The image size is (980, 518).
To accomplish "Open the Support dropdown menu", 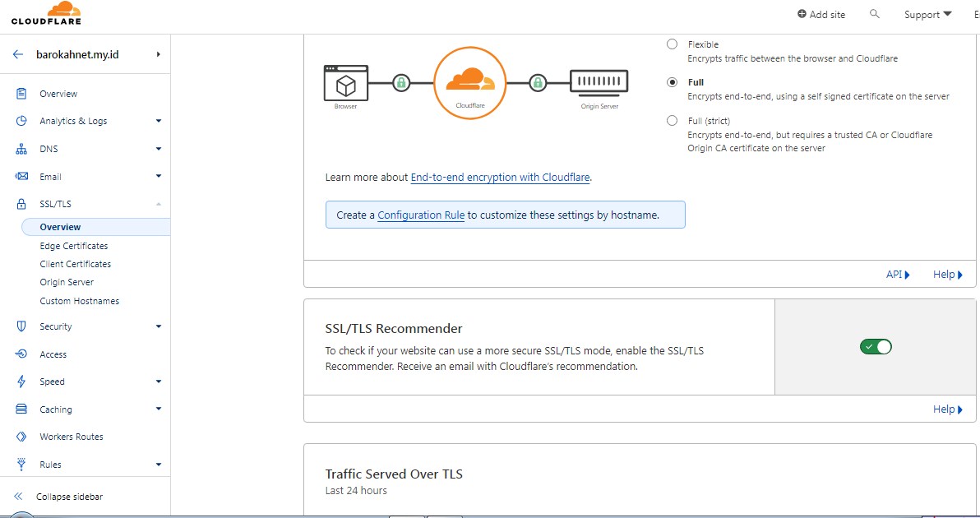I will (928, 14).
